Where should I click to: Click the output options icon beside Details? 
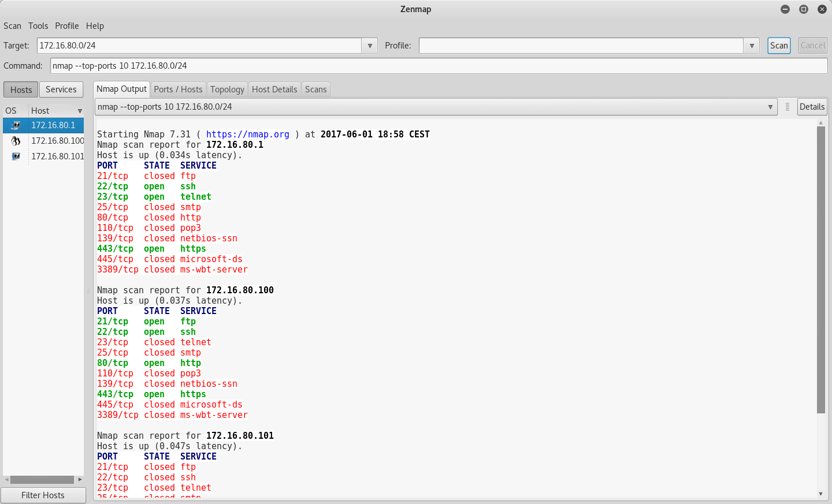pyautogui.click(x=788, y=107)
